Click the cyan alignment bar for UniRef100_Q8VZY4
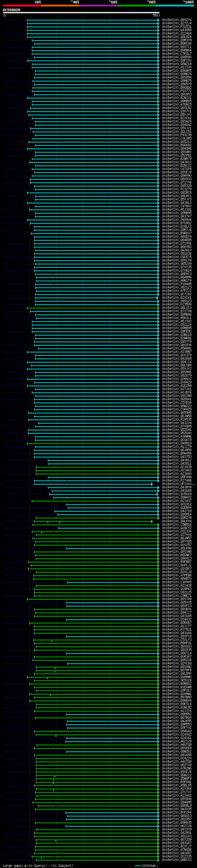Viewport: 197px width, 868px height. (x=93, y=20)
